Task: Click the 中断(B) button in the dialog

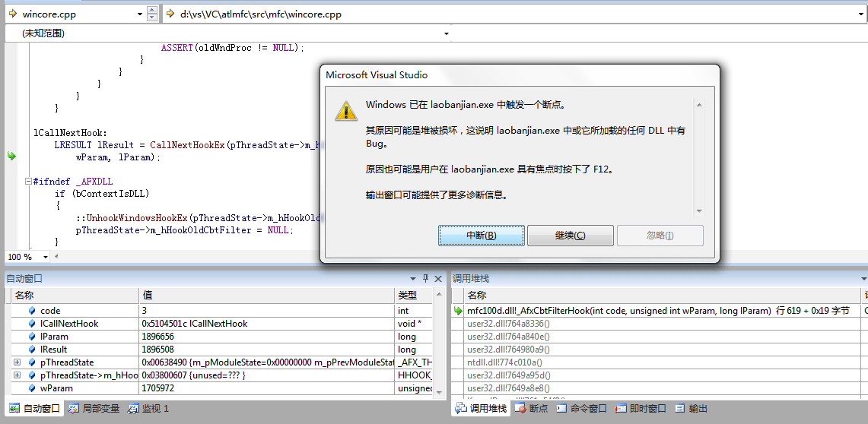Action: click(x=482, y=236)
